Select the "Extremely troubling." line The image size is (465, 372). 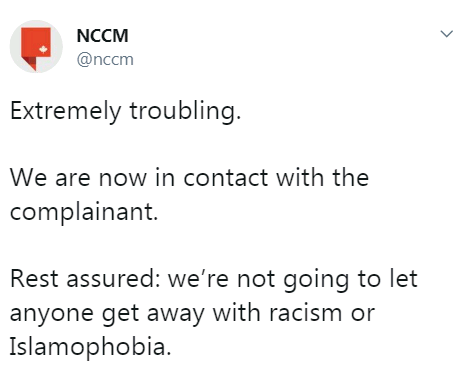tap(125, 111)
